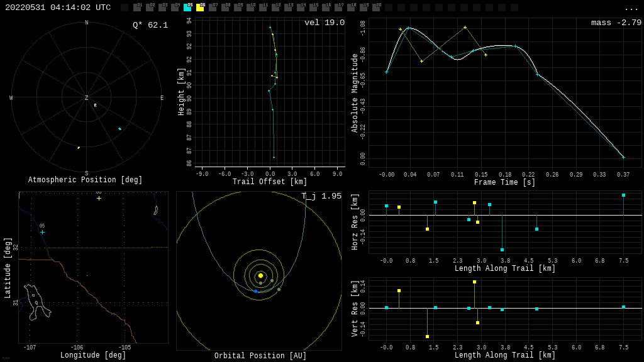
Task: Click the last cyan point on the magnitude curve
Action: pyautogui.click(x=623, y=157)
